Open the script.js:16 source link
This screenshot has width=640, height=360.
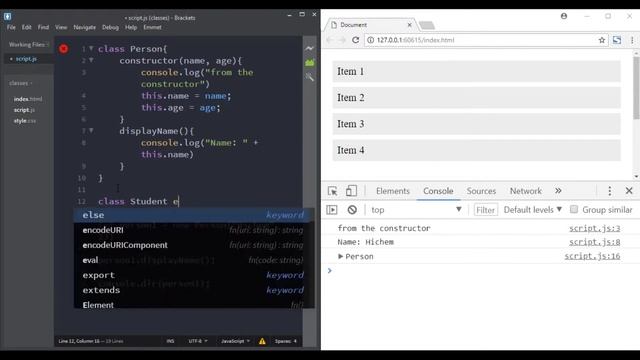(x=592, y=256)
